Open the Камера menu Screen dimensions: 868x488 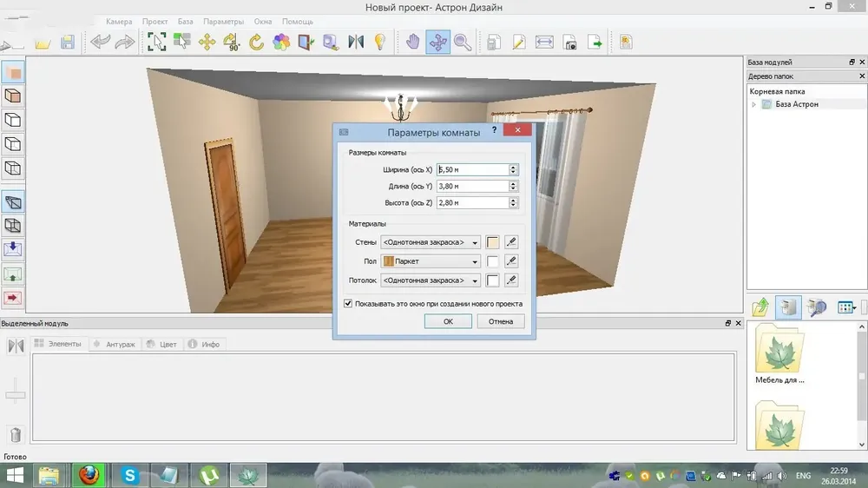[119, 22]
